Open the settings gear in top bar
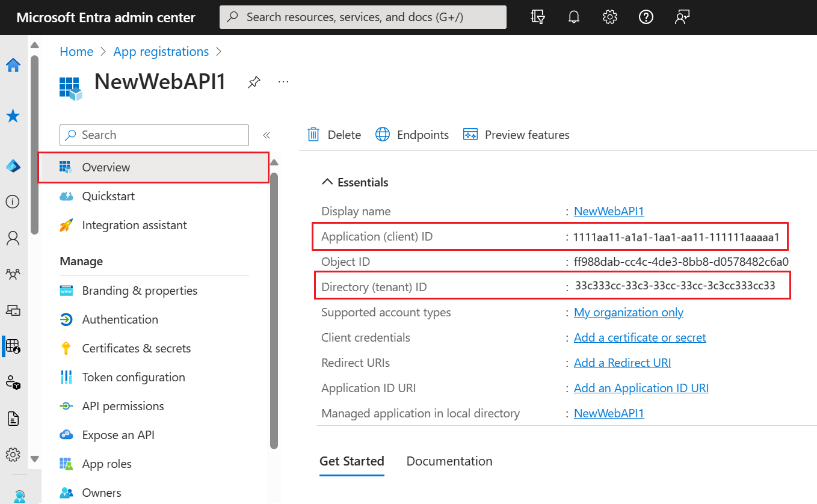Image resolution: width=817 pixels, height=504 pixels. click(610, 17)
